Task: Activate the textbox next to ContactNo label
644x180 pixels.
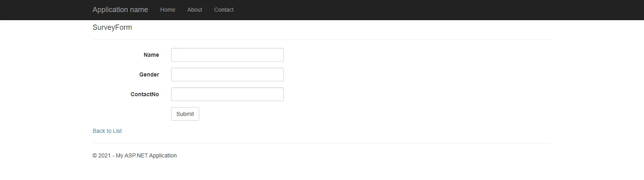Action: click(227, 94)
